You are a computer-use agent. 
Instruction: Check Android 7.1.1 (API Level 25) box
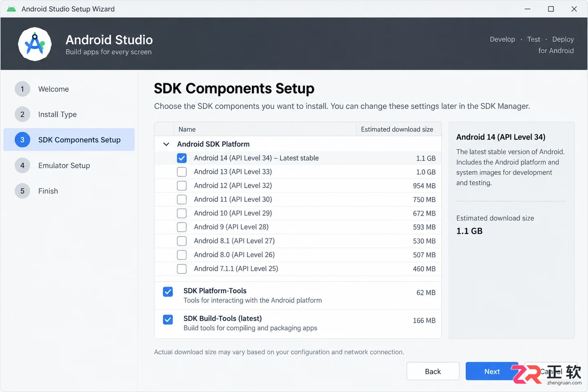point(182,269)
